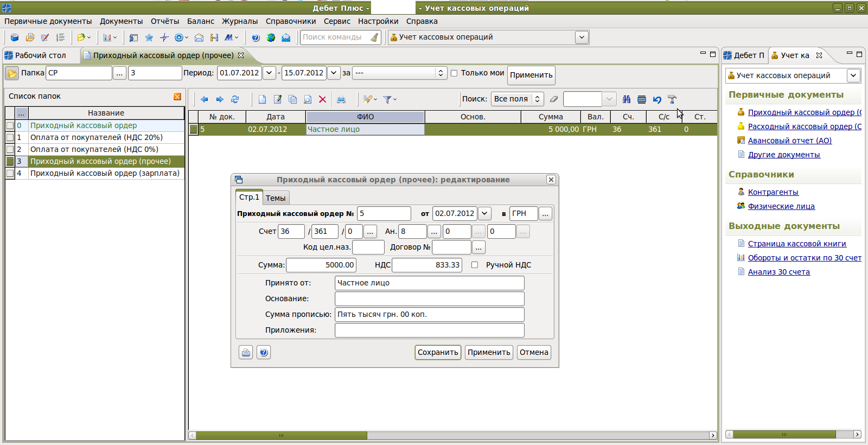Click the Отмена button in the dialog

tap(534, 352)
